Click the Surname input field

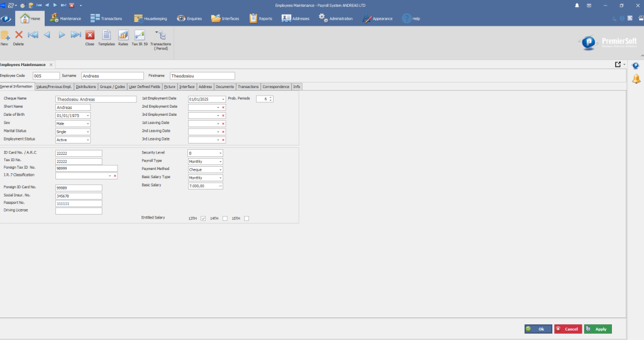click(x=113, y=76)
